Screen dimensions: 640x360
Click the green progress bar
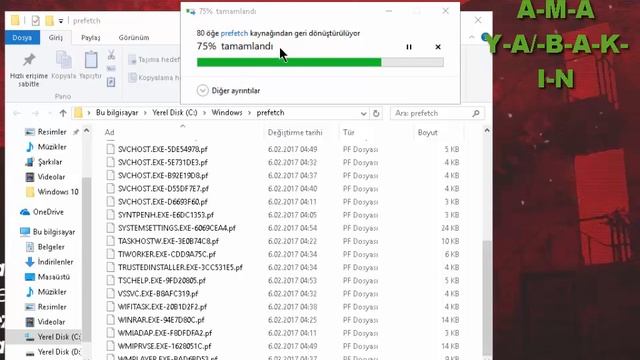coord(320,62)
